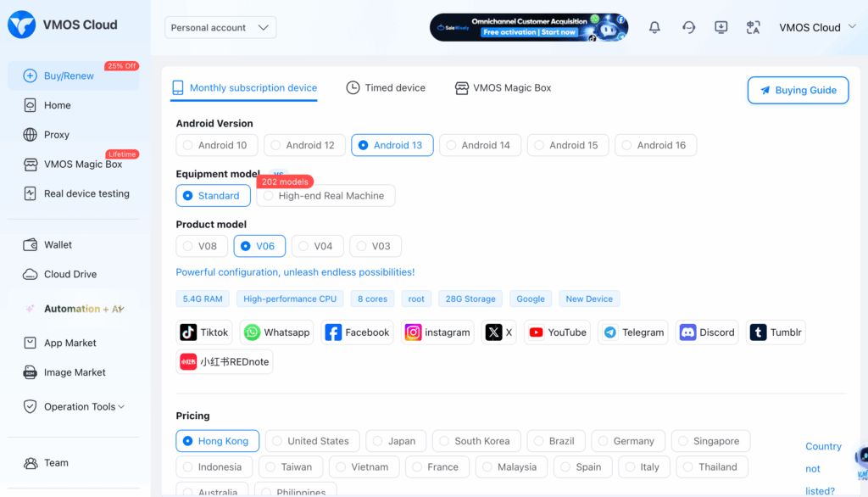Choose Brazil pricing region
This screenshot has width=868, height=497.
tap(556, 441)
